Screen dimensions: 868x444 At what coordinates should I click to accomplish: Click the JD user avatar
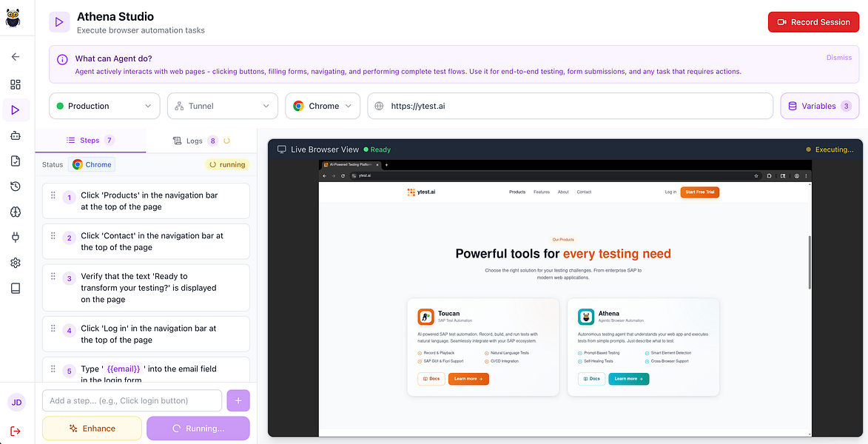tap(16, 403)
